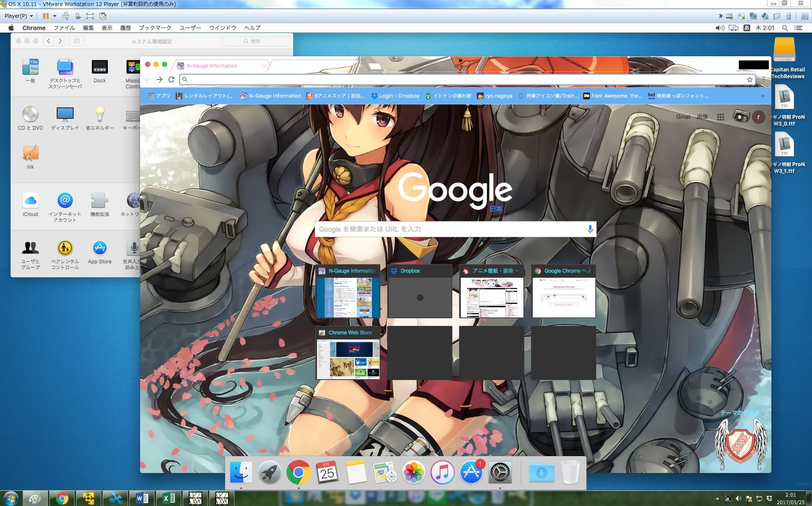Open デスクトップとスクリーンセーバ preferences
812x506 pixels.
(65, 74)
